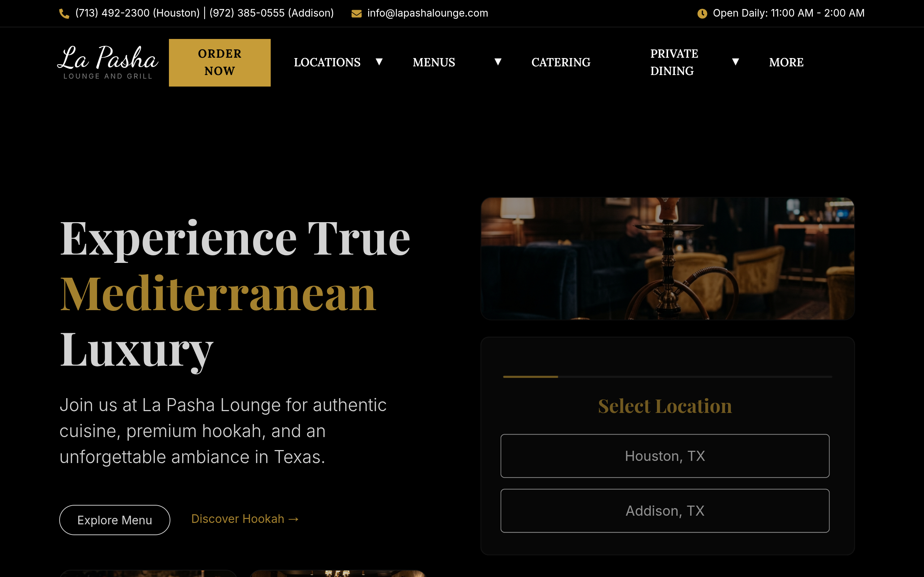Select Addison, TX location
This screenshot has height=577, width=924.
click(x=665, y=511)
